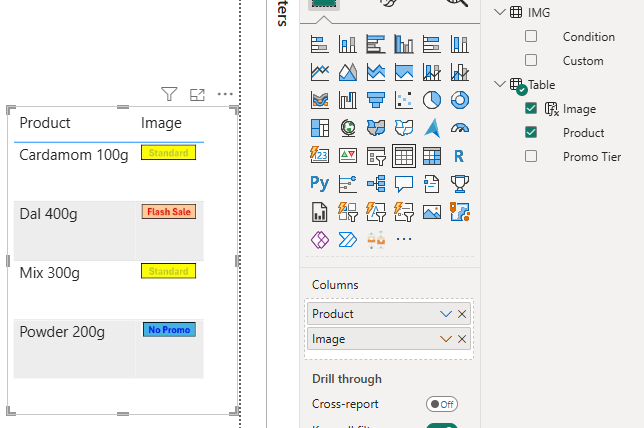Select the Stacked bar chart visual
The height and width of the screenshot is (428, 644).
tap(320, 44)
